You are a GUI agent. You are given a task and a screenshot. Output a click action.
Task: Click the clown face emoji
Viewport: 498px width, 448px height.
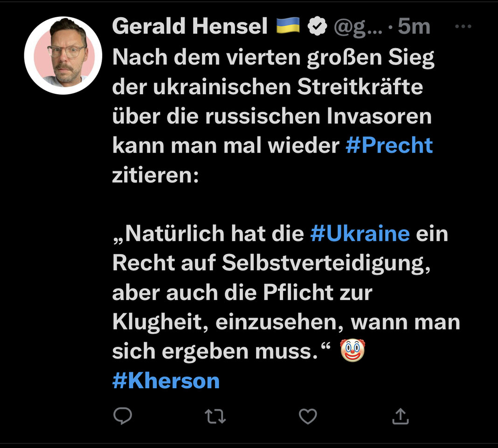point(353,351)
